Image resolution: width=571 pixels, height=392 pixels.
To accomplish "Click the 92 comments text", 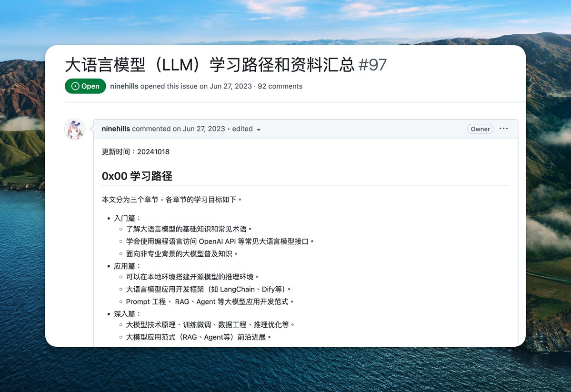I will click(280, 86).
